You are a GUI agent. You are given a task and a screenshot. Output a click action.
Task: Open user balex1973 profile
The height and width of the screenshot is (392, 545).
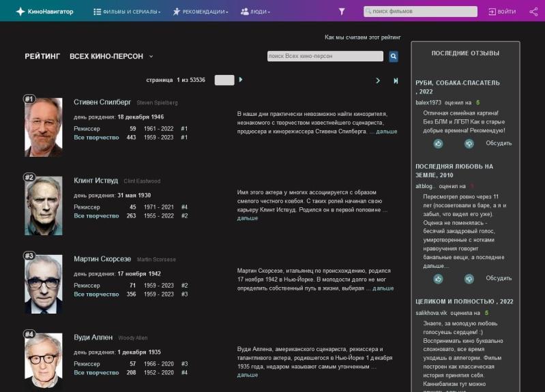tap(428, 102)
